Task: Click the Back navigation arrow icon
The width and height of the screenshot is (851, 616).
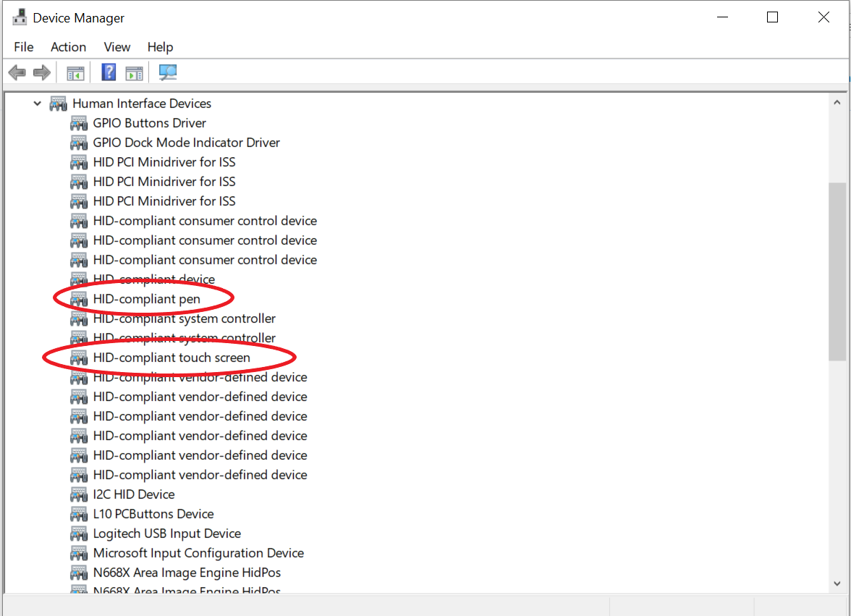Action: (x=17, y=72)
